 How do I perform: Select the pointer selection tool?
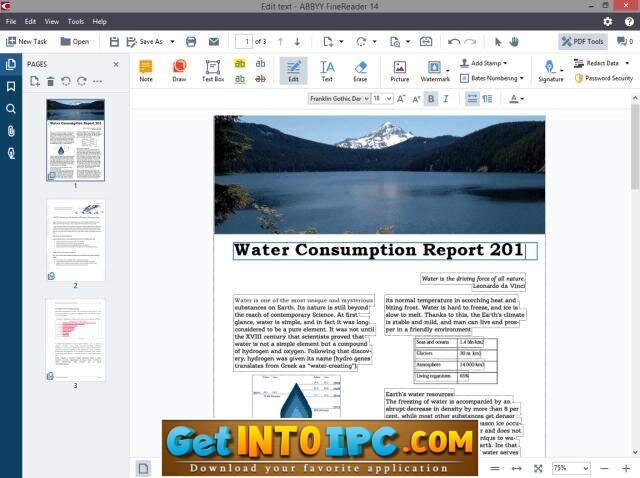[498, 41]
